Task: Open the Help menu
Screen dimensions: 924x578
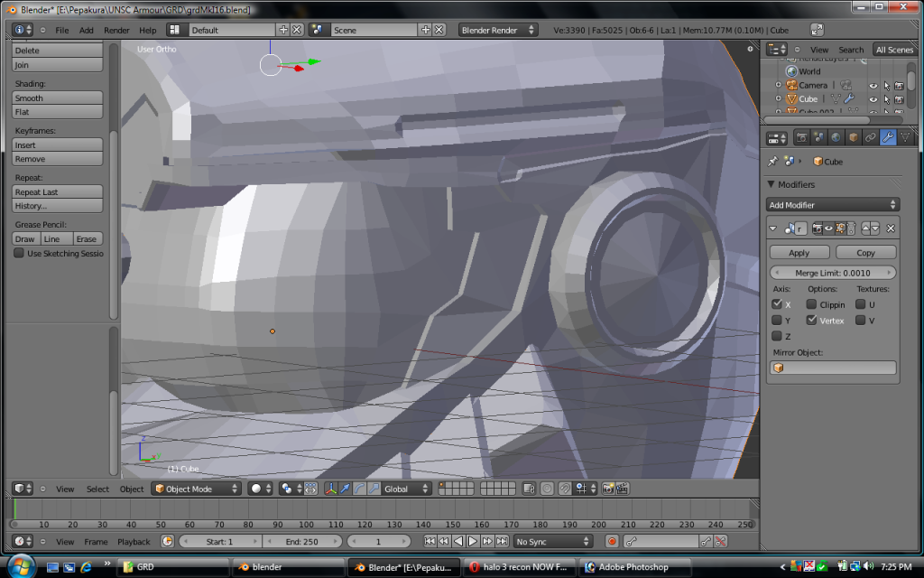Action: click(148, 30)
